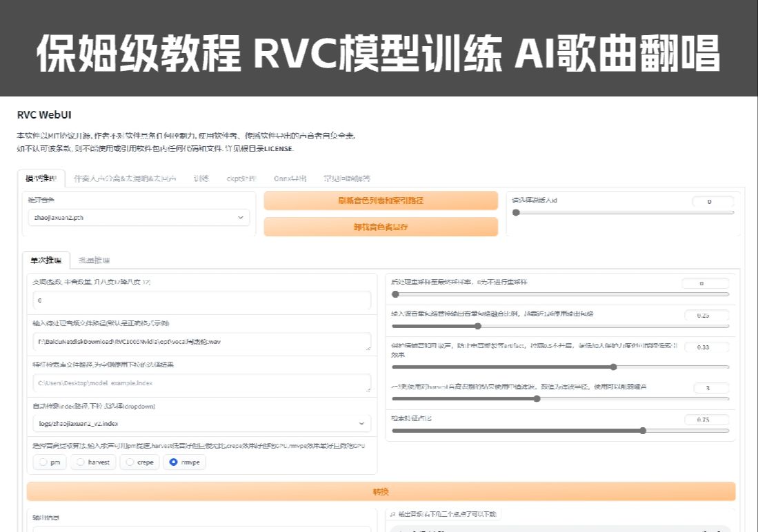Click the 卸载音色省显存 button
758x532 pixels.
[381, 227]
